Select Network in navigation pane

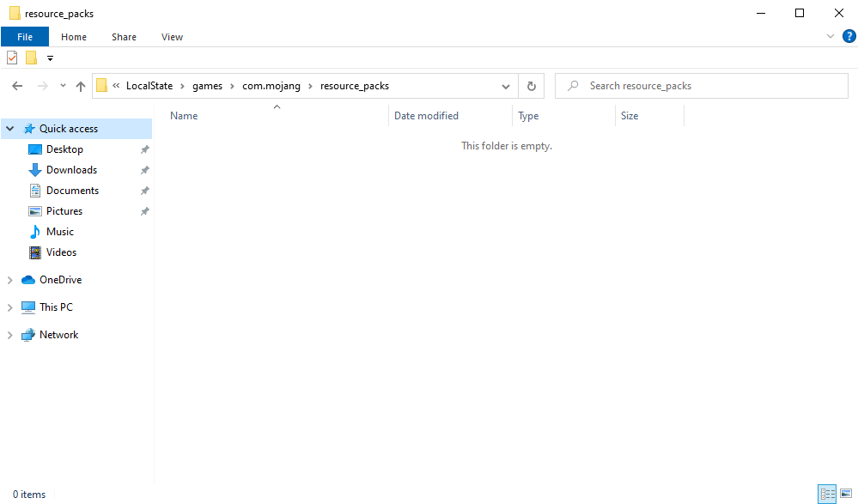point(58,334)
